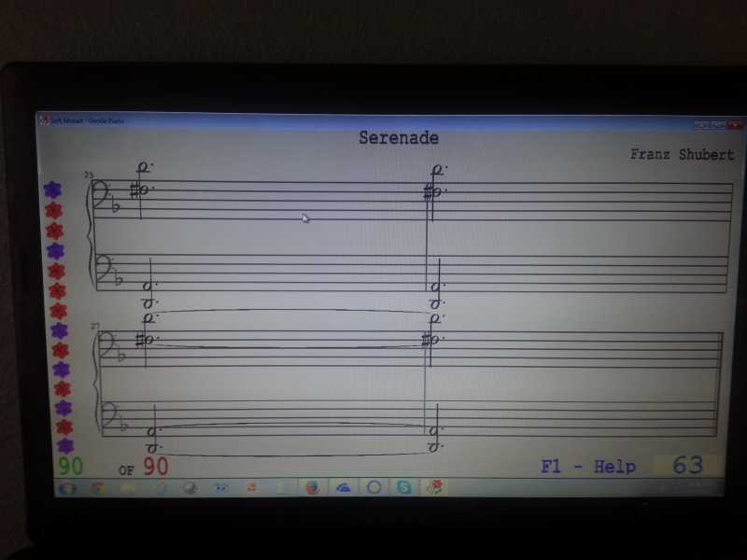The image size is (747, 560).
Task: Click the red flower directly below the top purple flower
Action: coord(54,210)
